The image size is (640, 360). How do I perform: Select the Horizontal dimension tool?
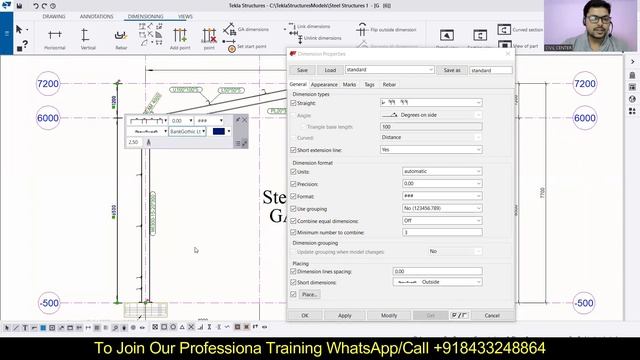tap(55, 39)
